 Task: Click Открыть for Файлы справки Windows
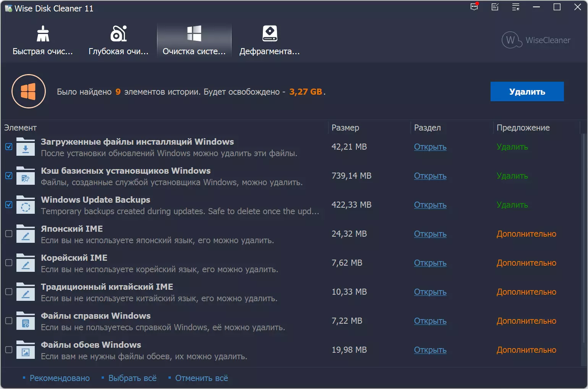click(x=430, y=321)
